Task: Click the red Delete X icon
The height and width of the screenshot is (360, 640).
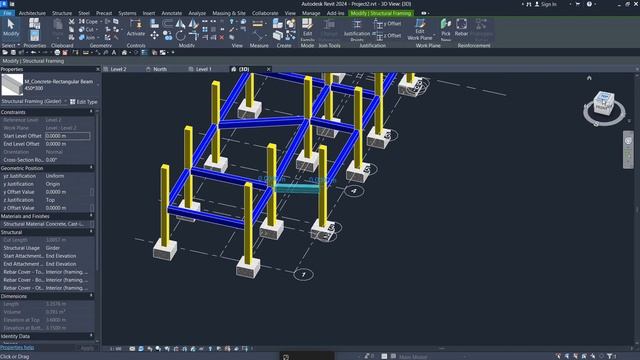Action: click(222, 37)
